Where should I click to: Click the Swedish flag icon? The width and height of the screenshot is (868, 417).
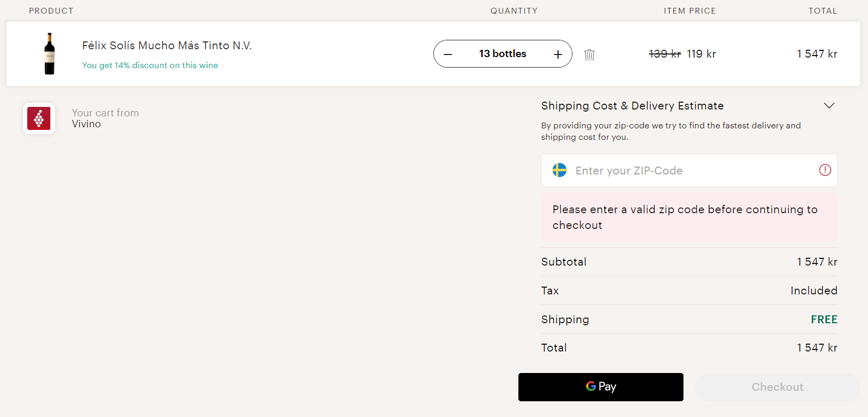[x=559, y=170]
